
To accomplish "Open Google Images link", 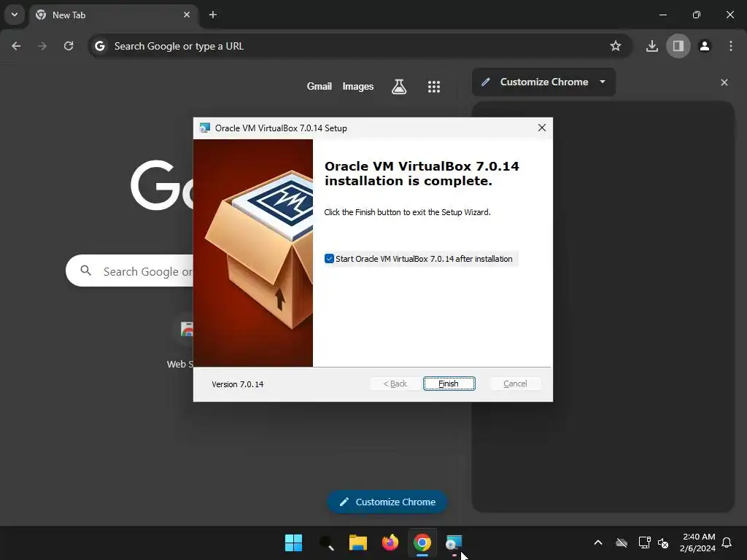I will point(357,86).
